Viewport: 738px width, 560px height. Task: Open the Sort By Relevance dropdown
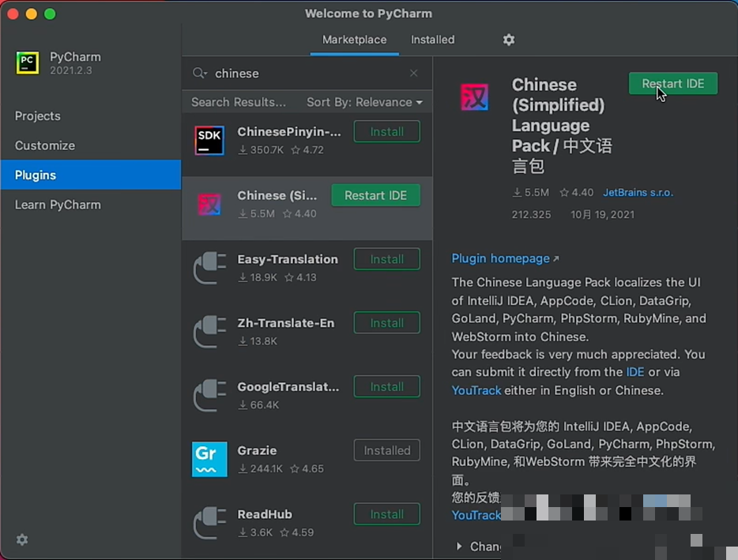[365, 102]
